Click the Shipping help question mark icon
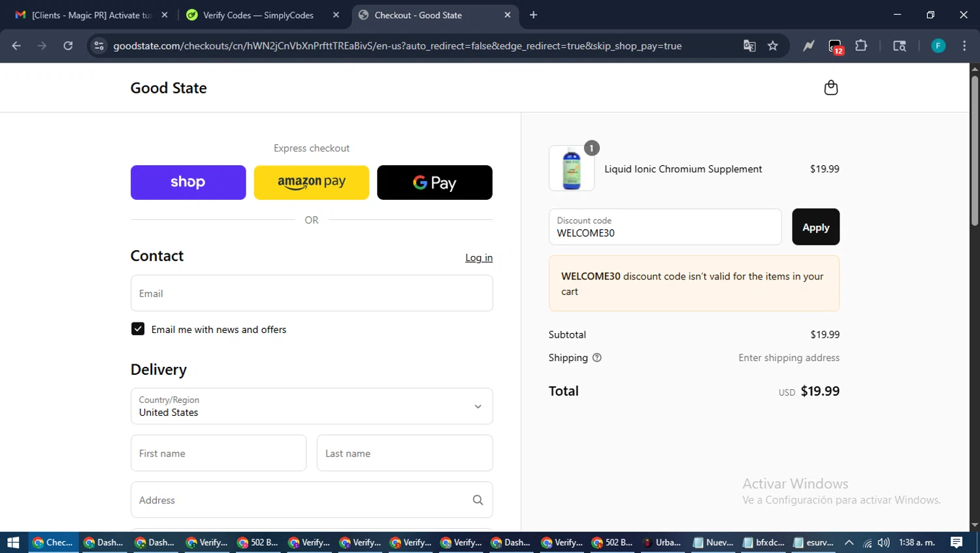The height and width of the screenshot is (553, 980). tap(596, 358)
